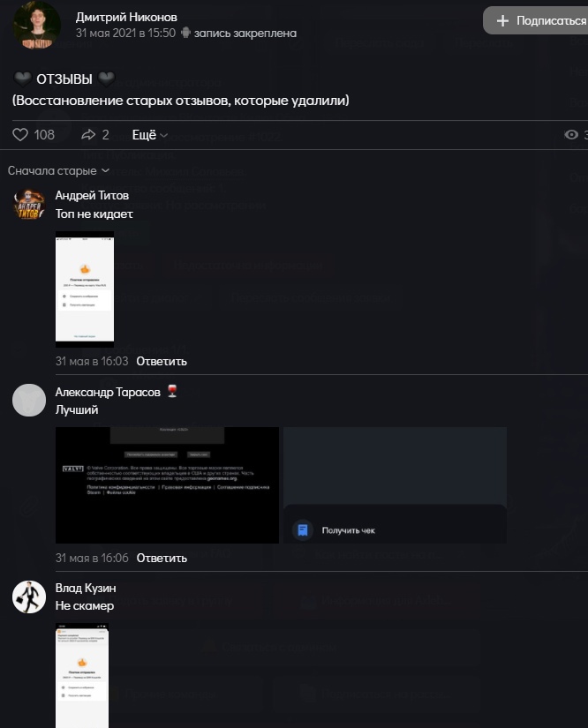Open Влад Кузин's attached screenshot thumbnail

pos(82,676)
